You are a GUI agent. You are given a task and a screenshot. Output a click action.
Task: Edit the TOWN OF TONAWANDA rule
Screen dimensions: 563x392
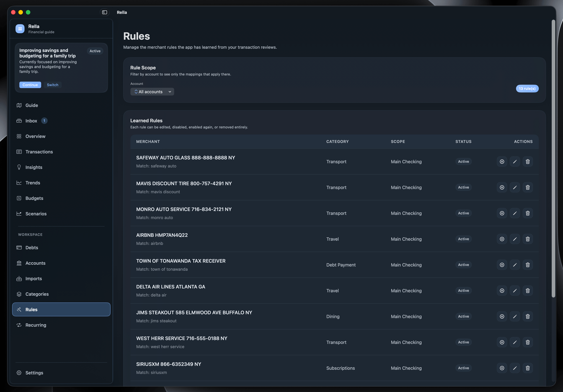[x=515, y=265]
